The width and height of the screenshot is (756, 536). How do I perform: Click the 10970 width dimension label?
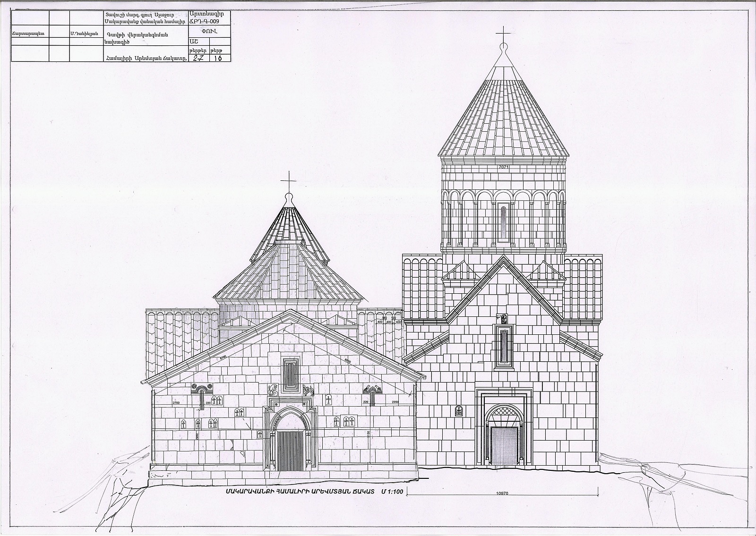click(503, 493)
